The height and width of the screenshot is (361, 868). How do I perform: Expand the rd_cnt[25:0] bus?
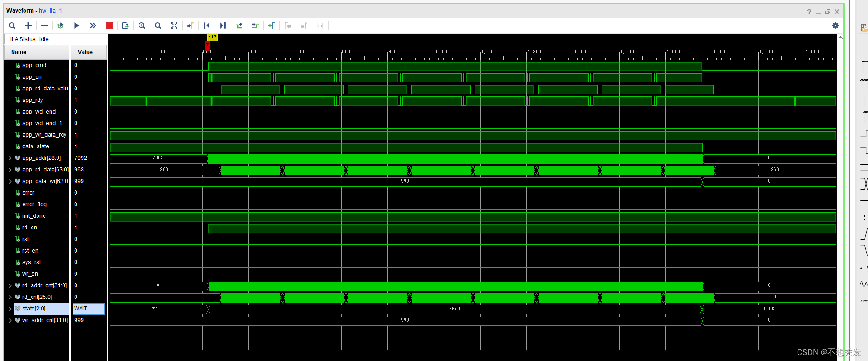(10, 297)
